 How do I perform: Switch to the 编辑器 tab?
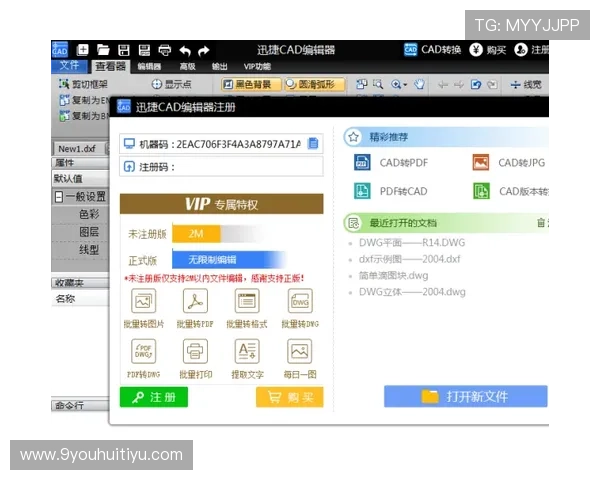[x=149, y=67]
